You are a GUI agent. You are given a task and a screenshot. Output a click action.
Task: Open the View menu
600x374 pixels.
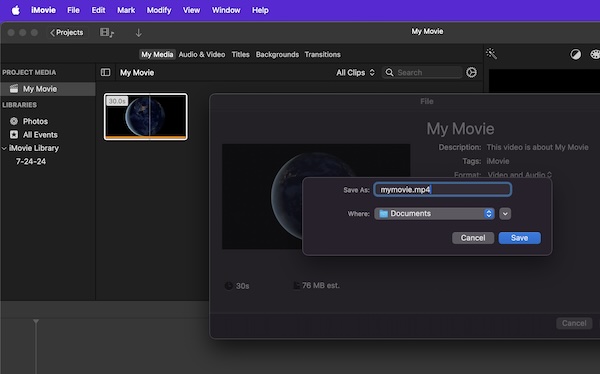click(x=191, y=10)
